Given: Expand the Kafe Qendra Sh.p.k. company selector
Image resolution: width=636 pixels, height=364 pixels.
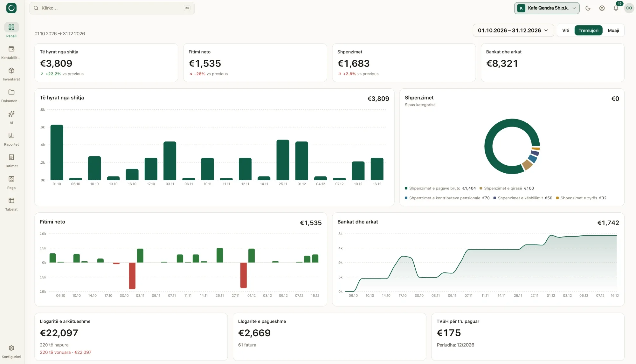Looking at the screenshot, I should tap(547, 8).
